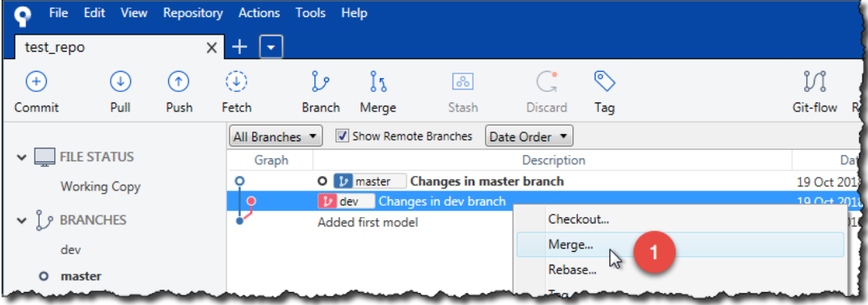The height and width of the screenshot is (305, 868).
Task: Click the Push toolbar icon
Action: pyautogui.click(x=179, y=82)
